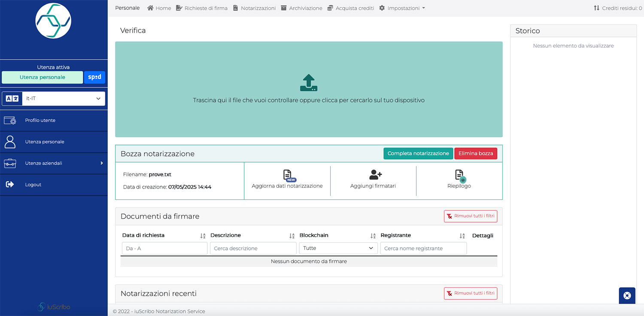Go to Home from the top menu
Screen dimensions: 644x316
159,8
